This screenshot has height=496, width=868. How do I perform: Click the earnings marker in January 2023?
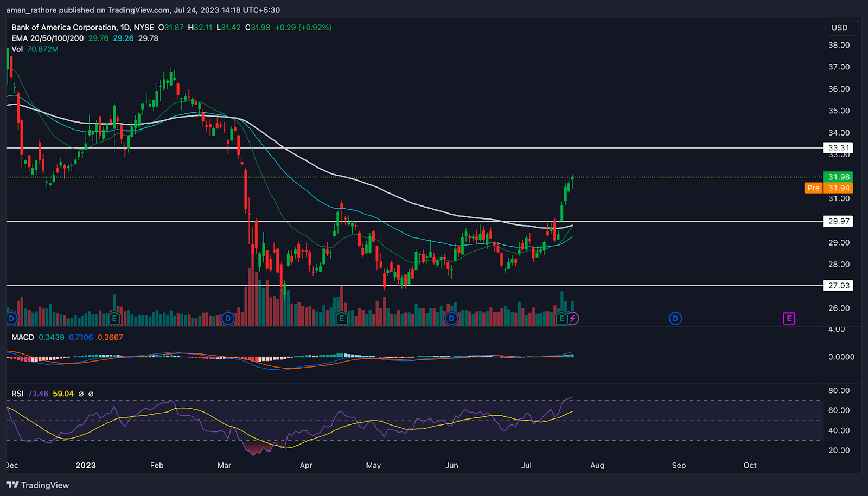pyautogui.click(x=114, y=318)
